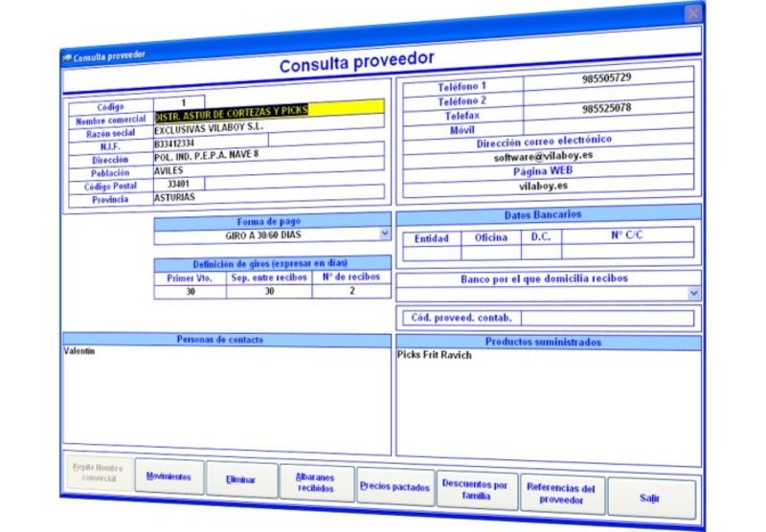Click Descuentos por familia button

tap(475, 489)
